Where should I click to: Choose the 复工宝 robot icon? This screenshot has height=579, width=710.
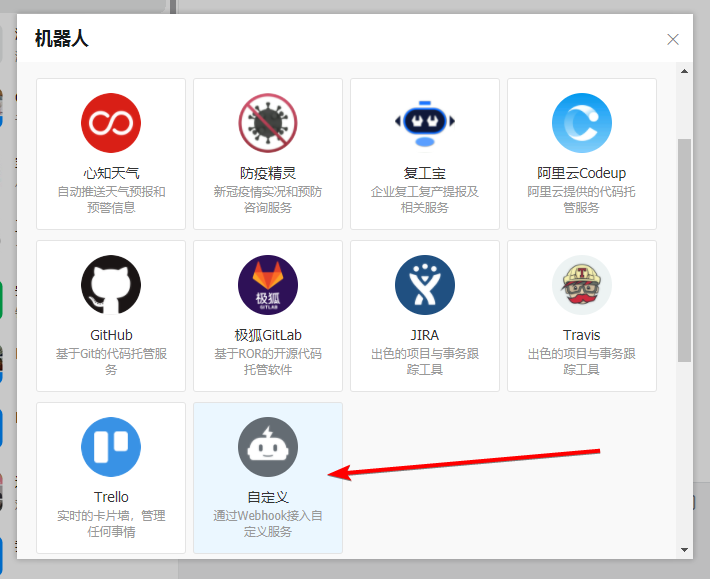coord(425,123)
